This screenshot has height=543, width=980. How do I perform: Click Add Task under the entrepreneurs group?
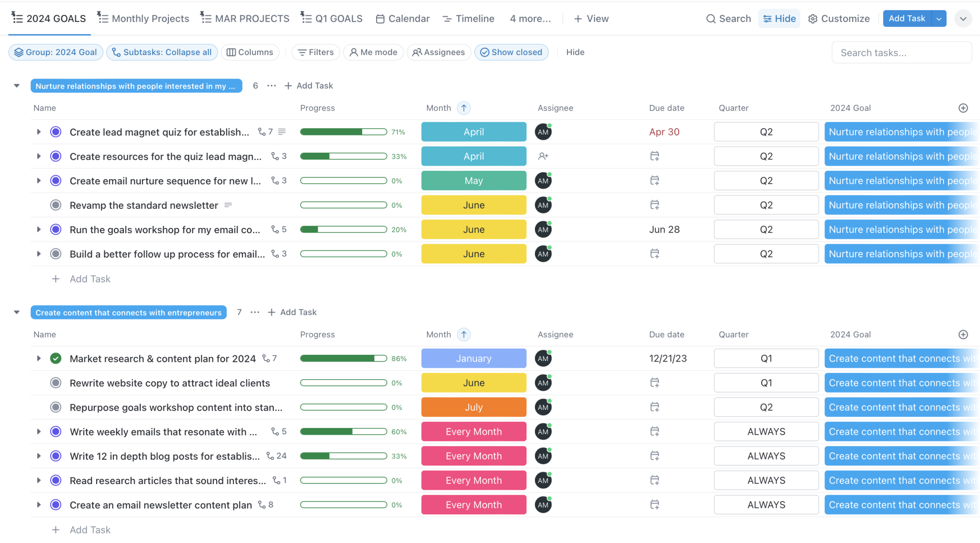point(291,312)
